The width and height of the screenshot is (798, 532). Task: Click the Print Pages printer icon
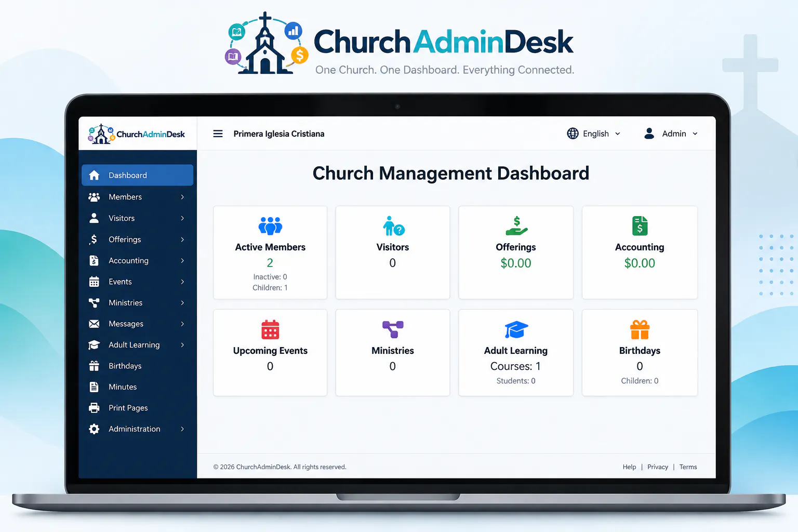click(x=94, y=408)
